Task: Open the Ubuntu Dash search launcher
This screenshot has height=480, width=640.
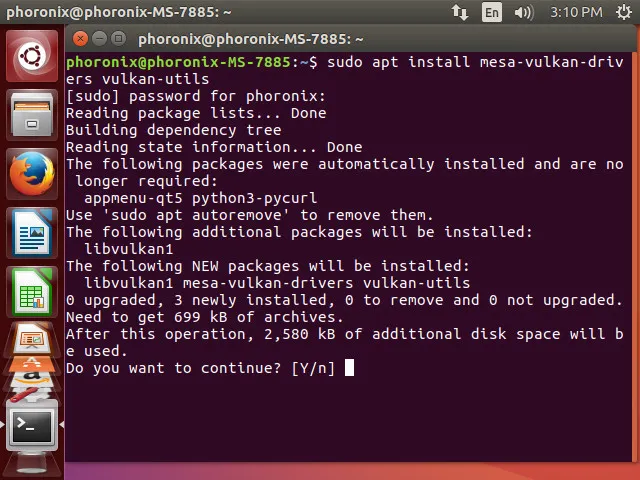Action: (x=32, y=56)
